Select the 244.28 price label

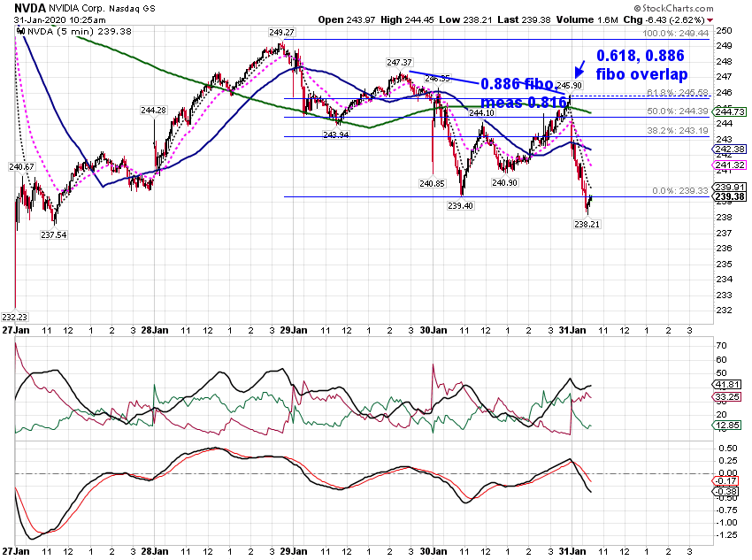tap(153, 111)
